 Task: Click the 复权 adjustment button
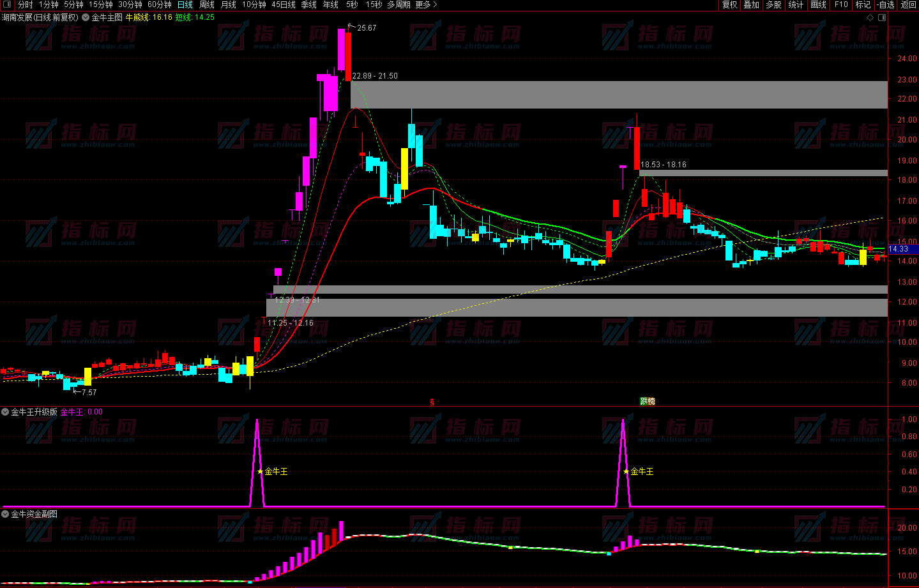coord(730,4)
